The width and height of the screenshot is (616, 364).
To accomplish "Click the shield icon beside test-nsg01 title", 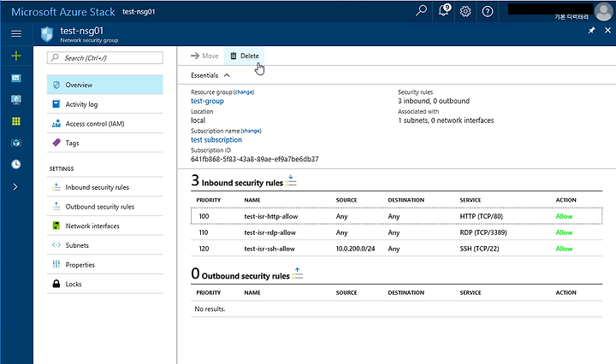I will tap(47, 34).
